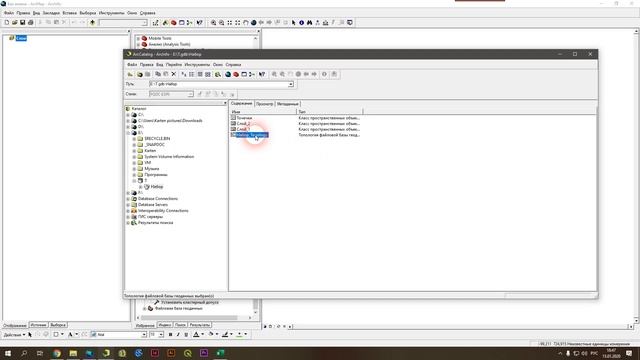Open ArcToolbox red icon in ArcCatalog toolbar

coord(236,74)
